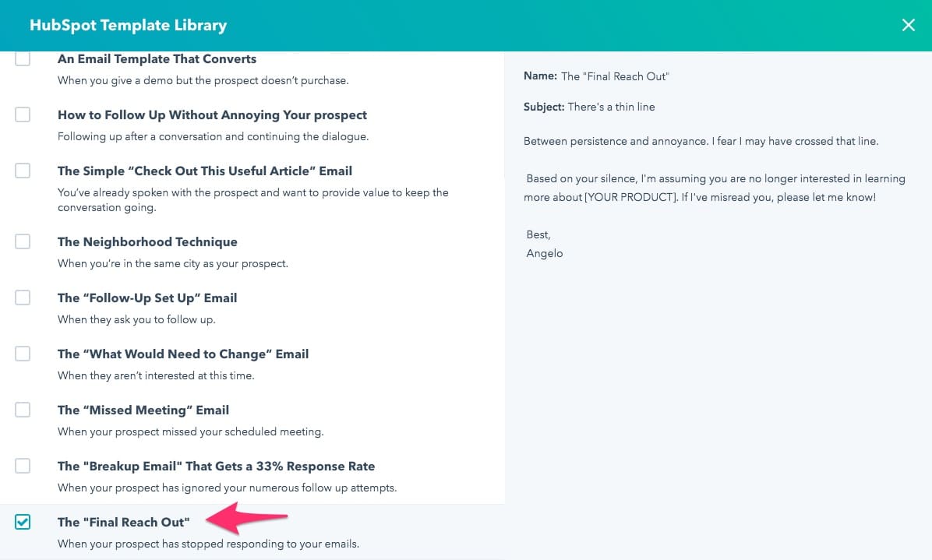This screenshot has height=560, width=932.
Task: Preview "The Breakup Email" template
Action: click(216, 466)
